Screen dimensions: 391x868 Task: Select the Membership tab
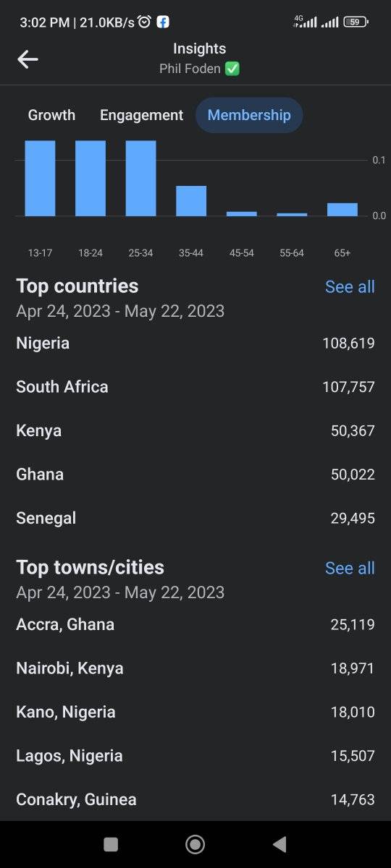click(249, 115)
